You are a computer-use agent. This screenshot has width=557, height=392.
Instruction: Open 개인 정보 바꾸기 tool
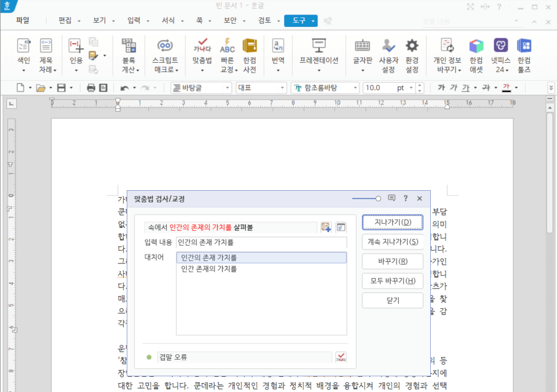(x=447, y=55)
